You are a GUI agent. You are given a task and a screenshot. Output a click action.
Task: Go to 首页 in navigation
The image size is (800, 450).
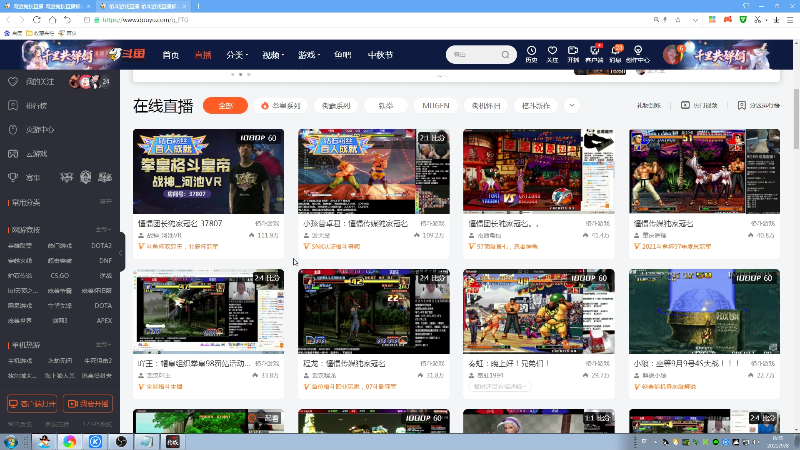[x=170, y=55]
